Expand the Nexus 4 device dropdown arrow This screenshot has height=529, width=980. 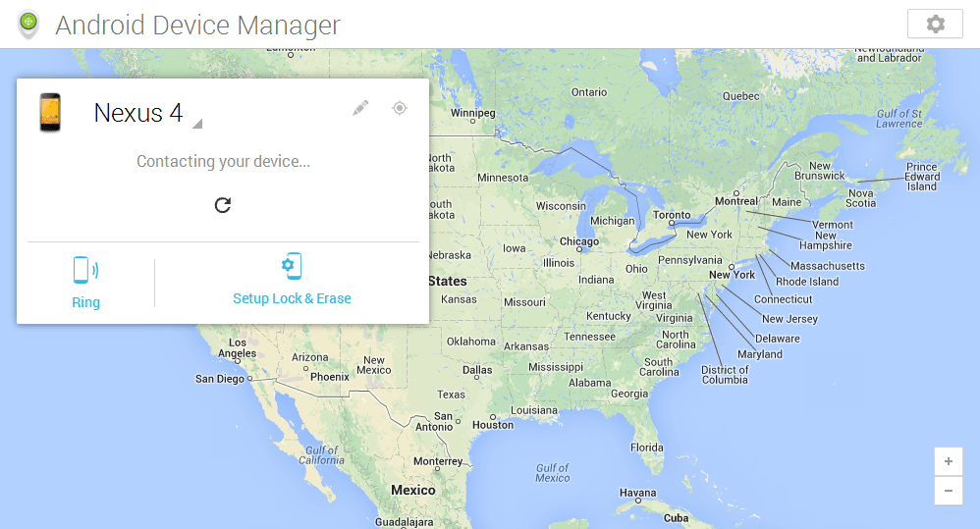196,124
